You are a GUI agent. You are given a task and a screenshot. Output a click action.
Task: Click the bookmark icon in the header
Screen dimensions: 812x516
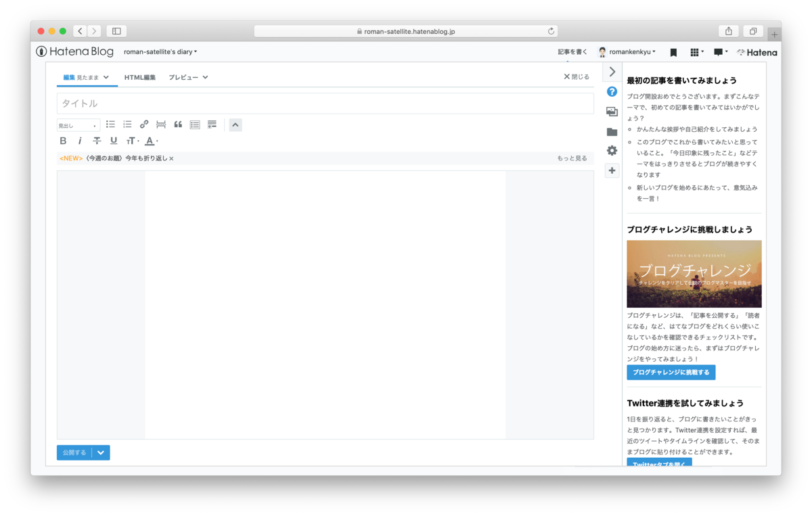673,52
